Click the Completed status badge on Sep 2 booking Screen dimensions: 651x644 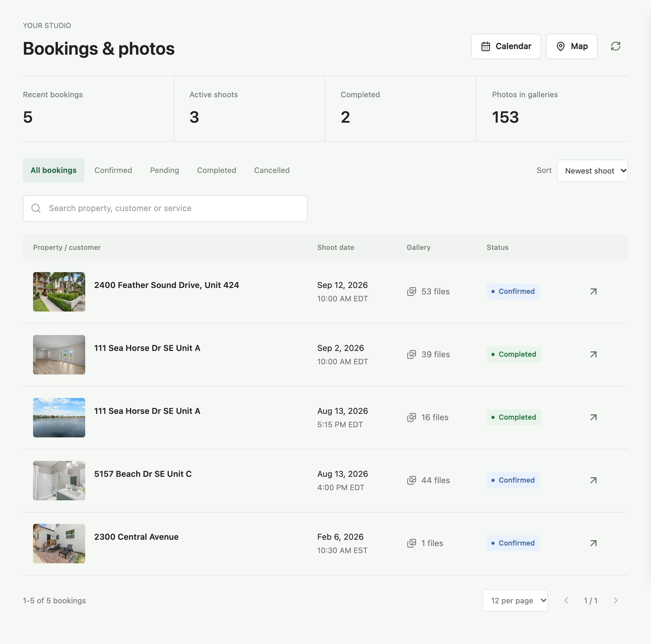(514, 354)
